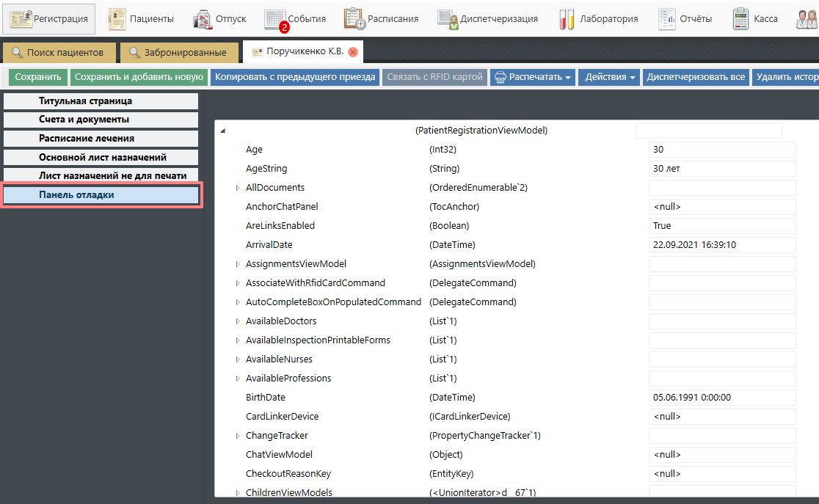
Task: Open the Расписания schedule icon
Action: pyautogui.click(x=354, y=19)
